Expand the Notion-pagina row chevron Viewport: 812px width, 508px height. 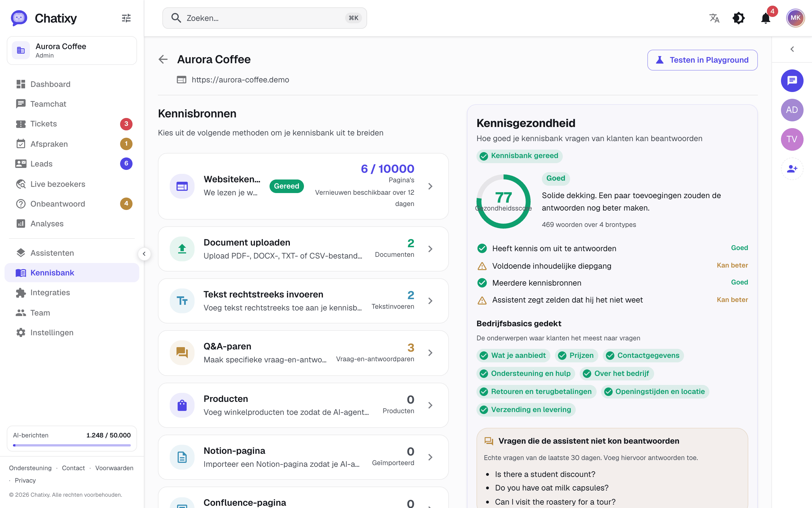pos(431,457)
